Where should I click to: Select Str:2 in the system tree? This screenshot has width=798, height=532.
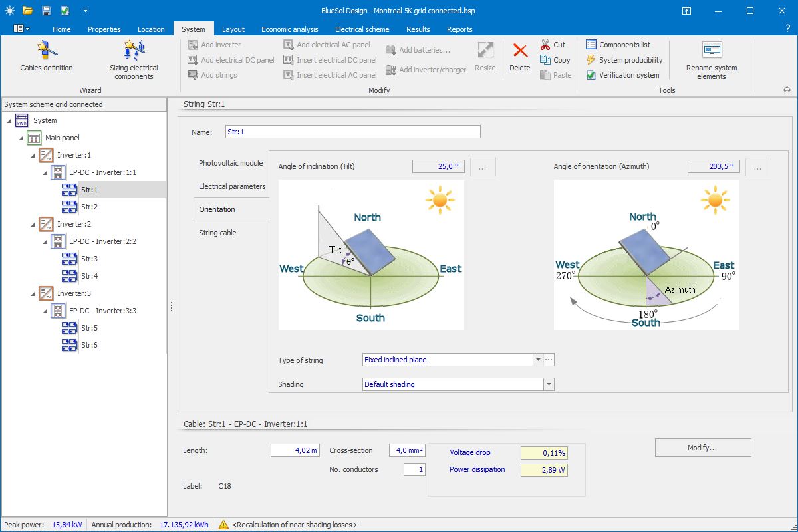89,207
